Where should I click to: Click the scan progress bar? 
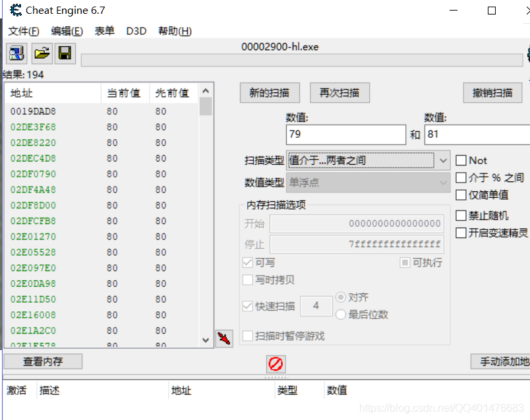(302, 60)
